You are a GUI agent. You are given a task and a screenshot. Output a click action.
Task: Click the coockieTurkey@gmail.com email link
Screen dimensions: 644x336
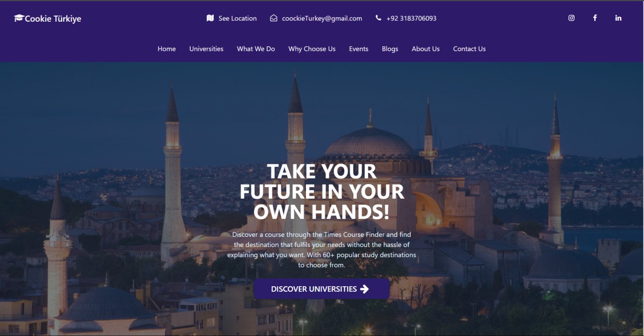[x=322, y=18]
